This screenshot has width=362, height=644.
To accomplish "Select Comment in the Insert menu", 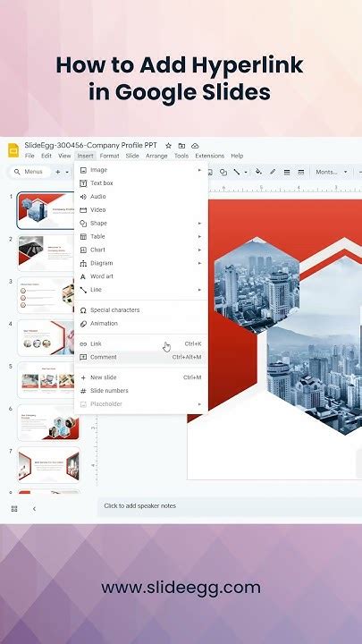I will point(141,357).
